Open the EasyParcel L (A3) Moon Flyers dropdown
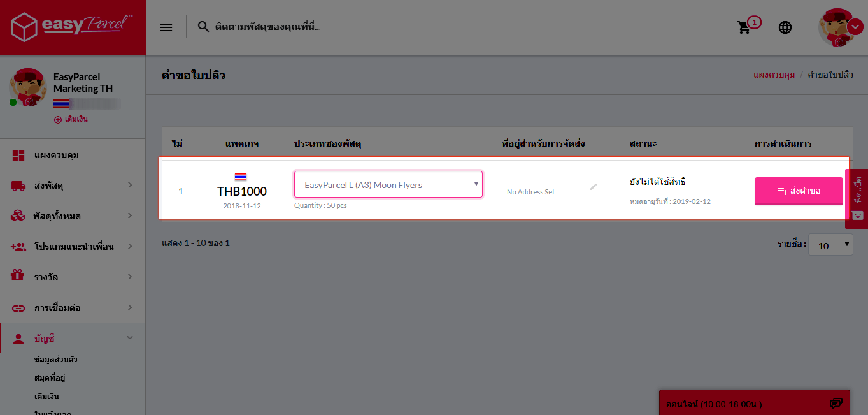Image resolution: width=868 pixels, height=415 pixels. (x=388, y=185)
